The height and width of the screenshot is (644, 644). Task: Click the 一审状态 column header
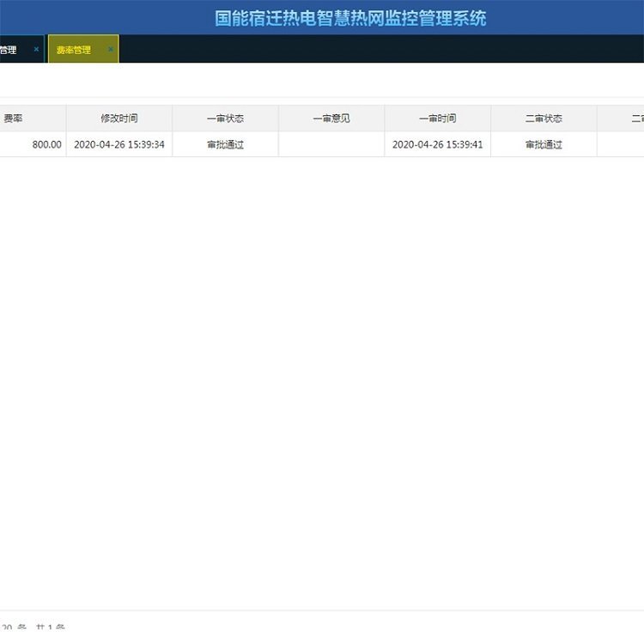(225, 118)
